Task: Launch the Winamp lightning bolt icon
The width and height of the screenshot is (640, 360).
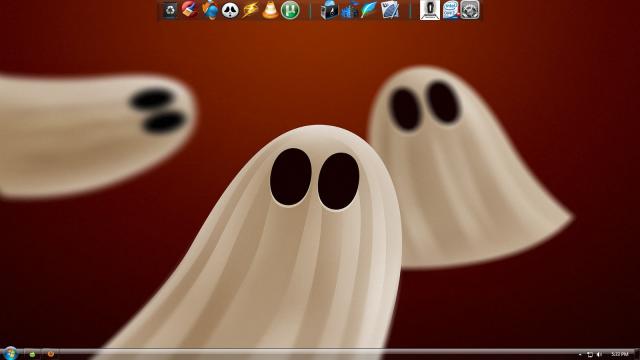Action: click(250, 10)
